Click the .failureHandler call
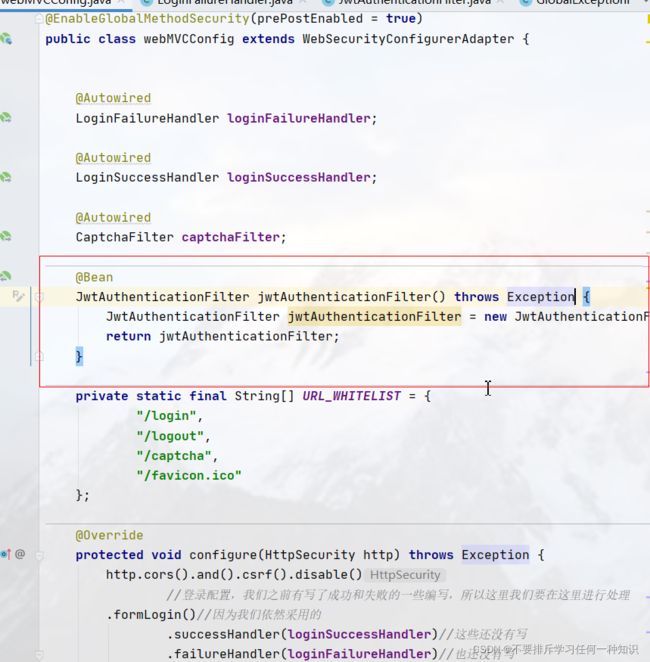The width and height of the screenshot is (650, 662). pyautogui.click(x=226, y=654)
